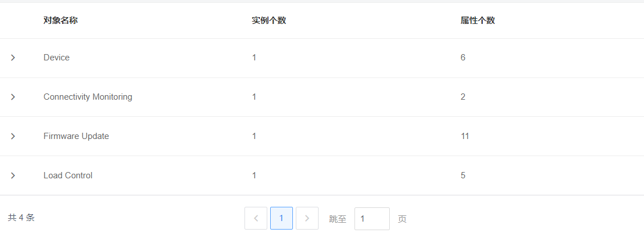The width and height of the screenshot is (644, 233).
Task: Expand the Firmware Update row
Action: pyautogui.click(x=13, y=136)
